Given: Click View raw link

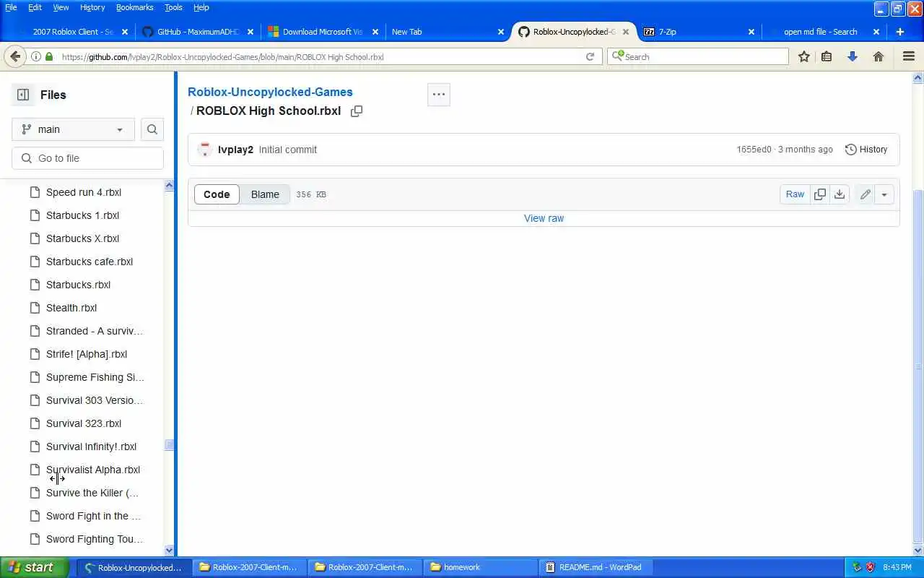Looking at the screenshot, I should coord(544,218).
